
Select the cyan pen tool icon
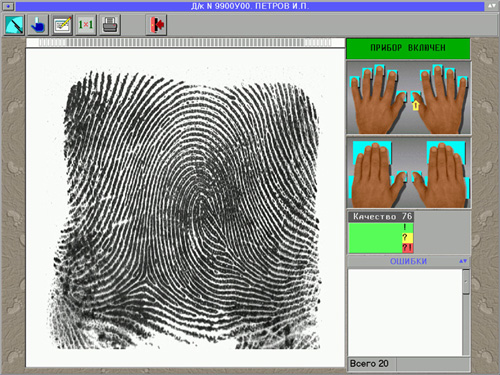[14, 25]
